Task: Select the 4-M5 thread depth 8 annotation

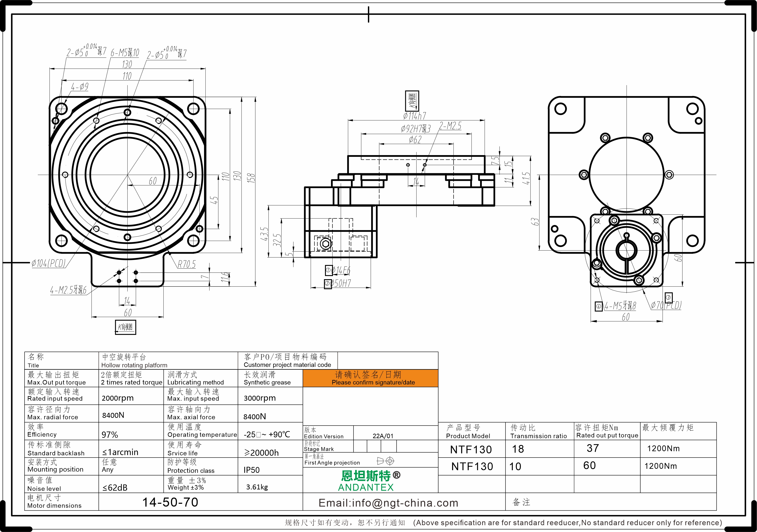Action: point(620,306)
